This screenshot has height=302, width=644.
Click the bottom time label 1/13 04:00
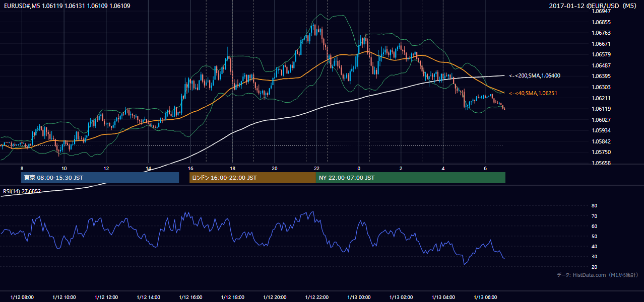[443, 297]
